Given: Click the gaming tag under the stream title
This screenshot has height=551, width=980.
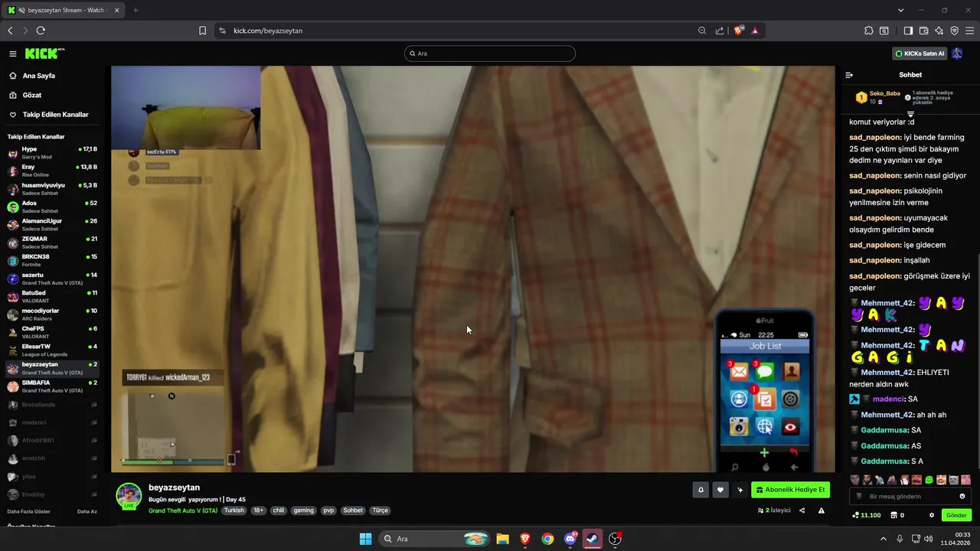Looking at the screenshot, I should click(303, 510).
